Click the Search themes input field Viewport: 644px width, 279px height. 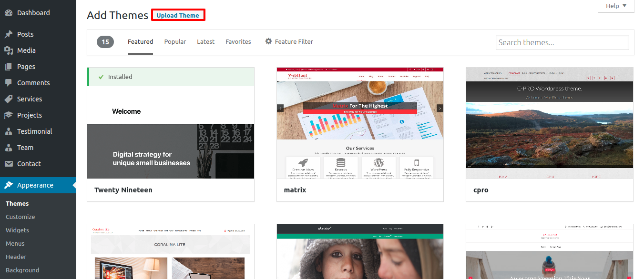[562, 42]
